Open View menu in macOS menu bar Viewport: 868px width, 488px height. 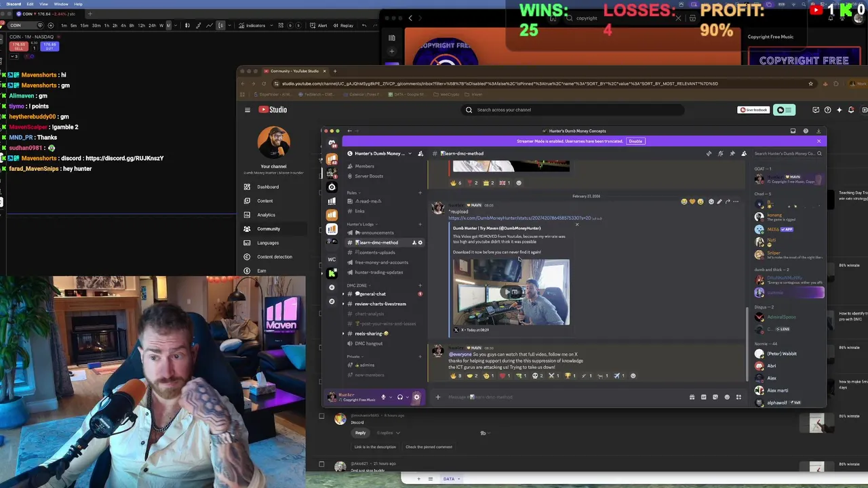tap(43, 4)
